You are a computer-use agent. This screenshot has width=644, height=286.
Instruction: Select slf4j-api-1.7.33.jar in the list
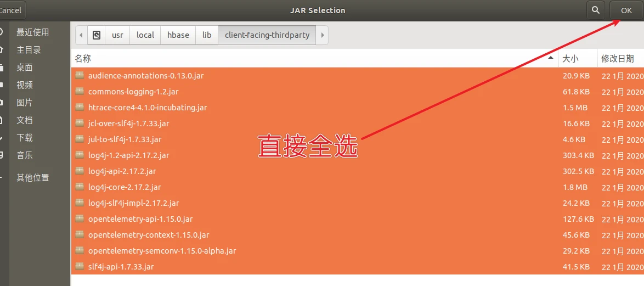click(121, 267)
